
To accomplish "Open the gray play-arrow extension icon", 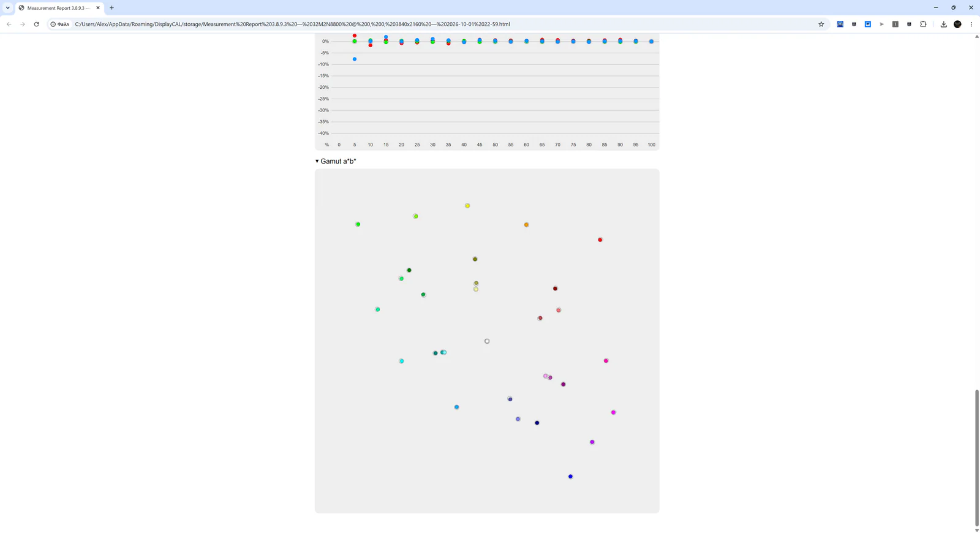I will coord(882,24).
